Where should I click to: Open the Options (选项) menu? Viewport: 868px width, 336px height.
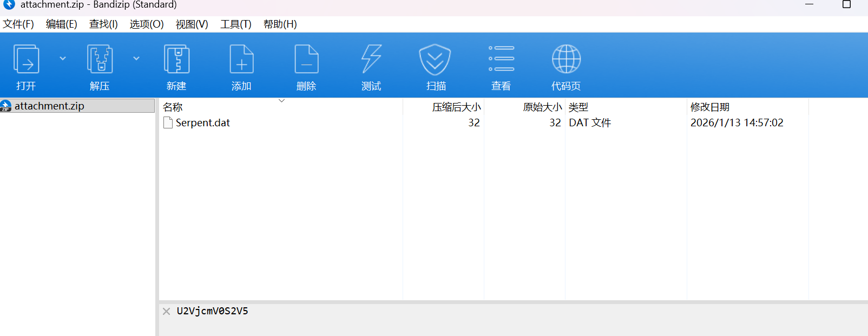pyautogui.click(x=146, y=24)
